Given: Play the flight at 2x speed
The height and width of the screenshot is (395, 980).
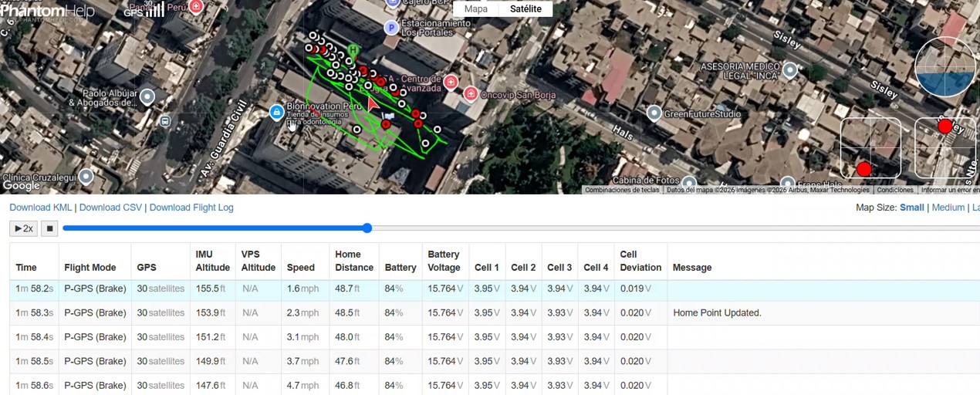Looking at the screenshot, I should [24, 228].
